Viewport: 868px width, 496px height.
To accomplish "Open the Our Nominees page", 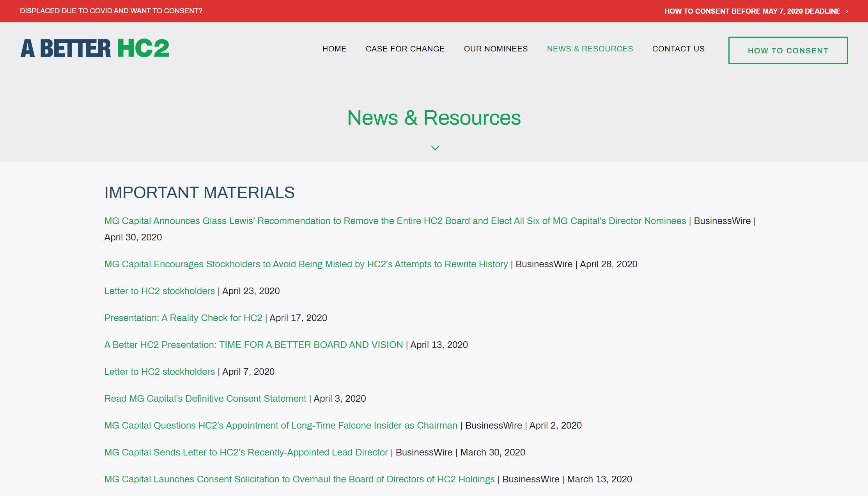I will pos(496,49).
